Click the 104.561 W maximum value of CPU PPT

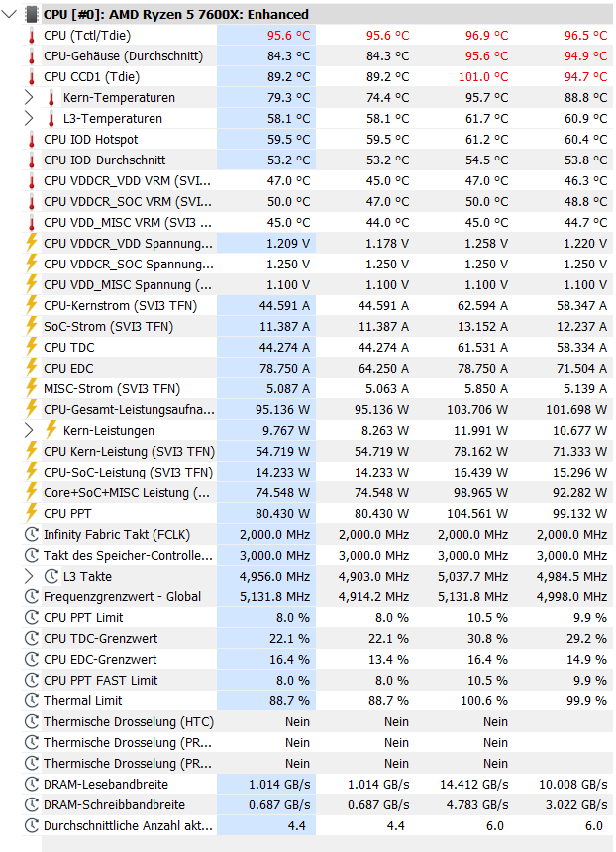coord(477,513)
